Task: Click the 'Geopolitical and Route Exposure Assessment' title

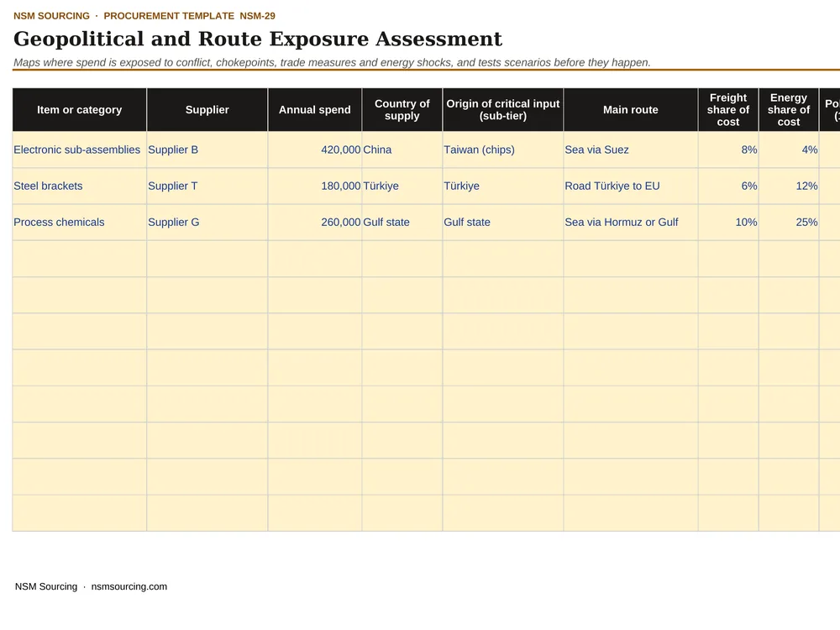Action: pos(258,39)
